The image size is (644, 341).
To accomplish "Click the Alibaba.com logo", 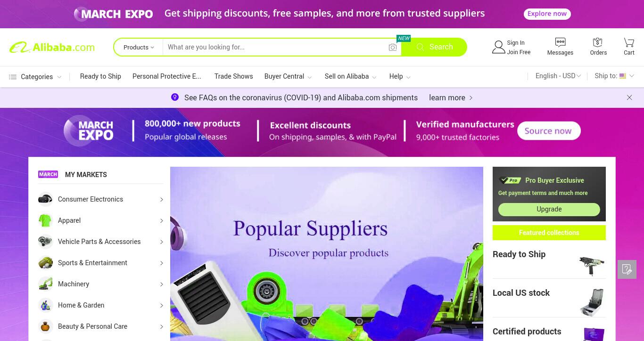I will 52,47.
